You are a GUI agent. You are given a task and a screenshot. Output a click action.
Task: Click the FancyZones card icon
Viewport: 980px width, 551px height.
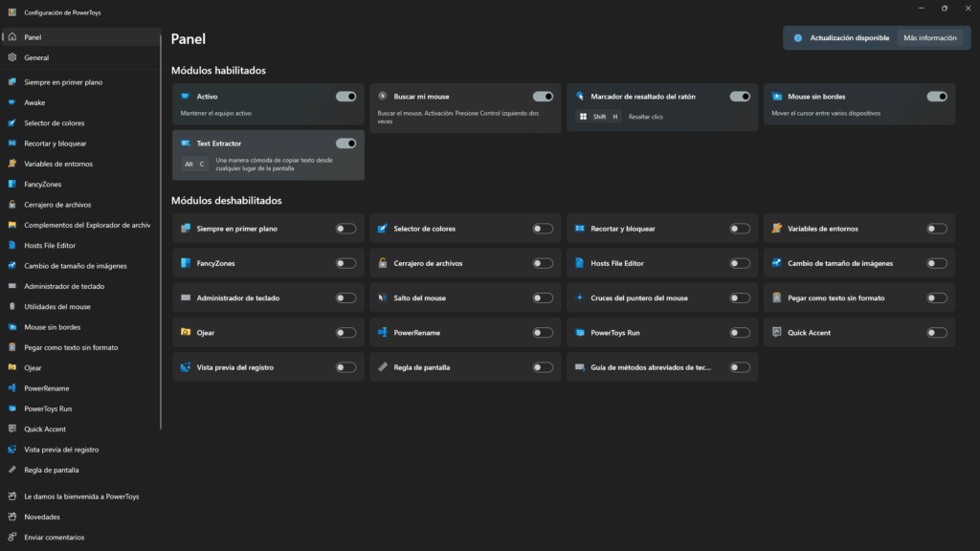(185, 263)
